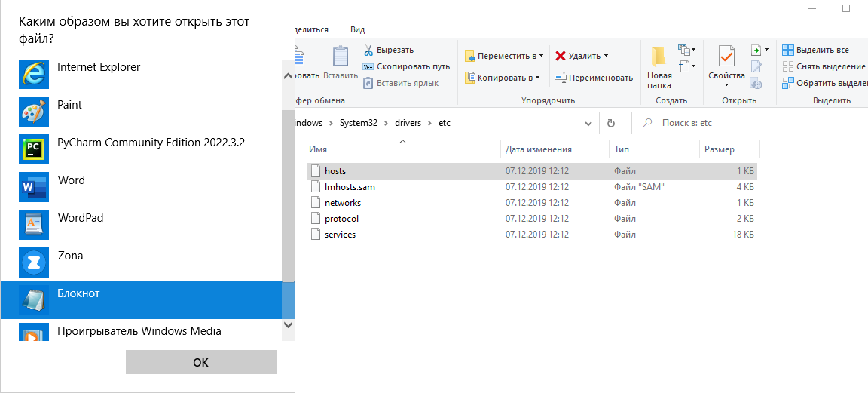
Task: Click the 18 КБ size of services
Action: pos(743,235)
